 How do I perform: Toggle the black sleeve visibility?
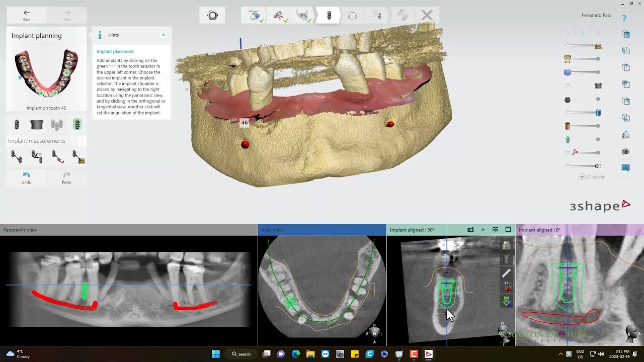598,86
